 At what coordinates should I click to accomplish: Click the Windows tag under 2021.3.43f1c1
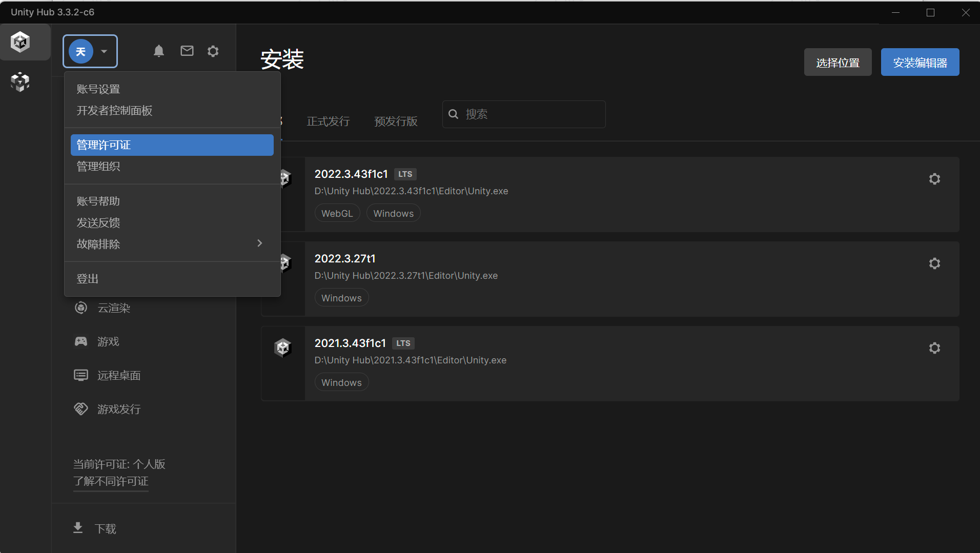[341, 382]
